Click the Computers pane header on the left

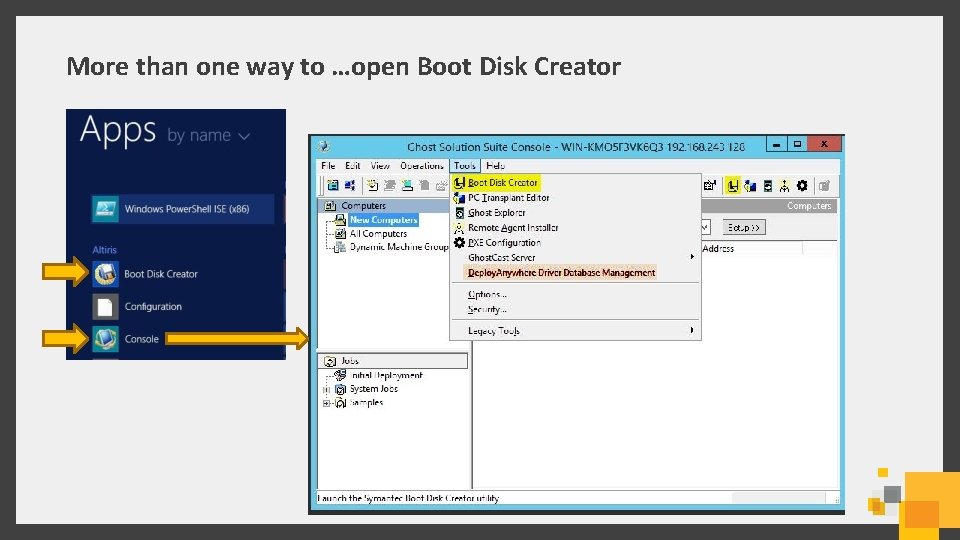pos(384,206)
